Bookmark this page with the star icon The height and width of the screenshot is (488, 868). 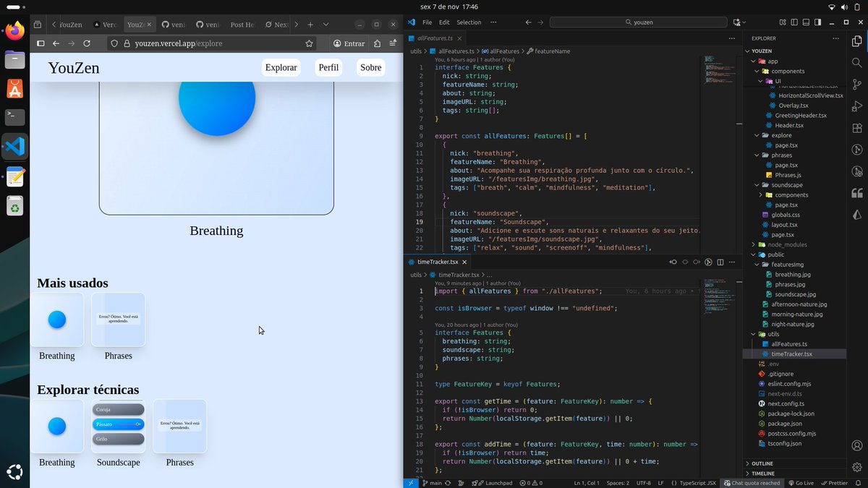tap(310, 43)
